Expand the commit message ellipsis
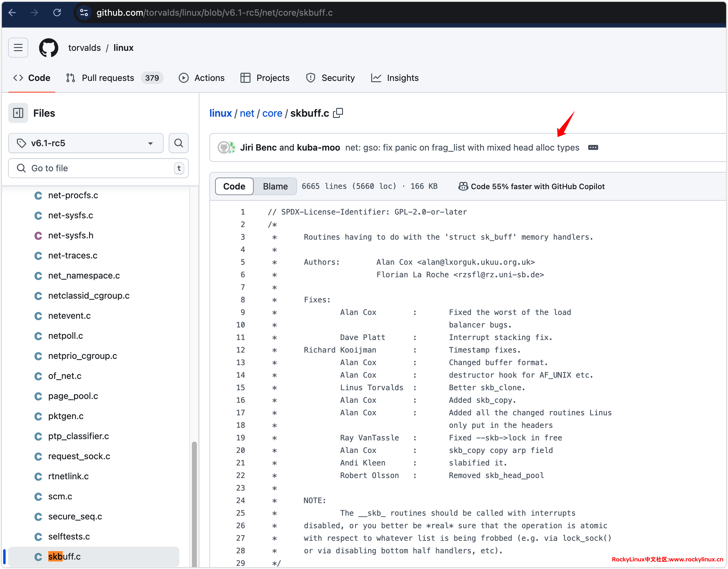728x569 pixels. click(x=593, y=147)
